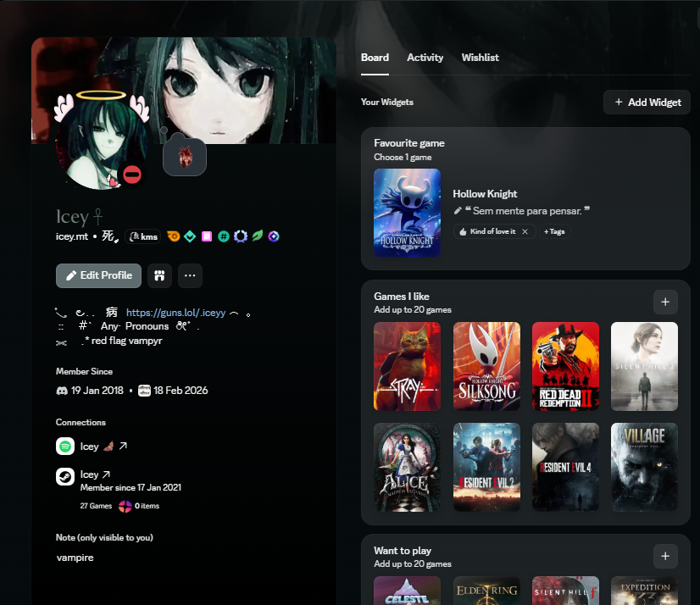Add a game to Games I like
This screenshot has height=605, width=700.
click(665, 302)
